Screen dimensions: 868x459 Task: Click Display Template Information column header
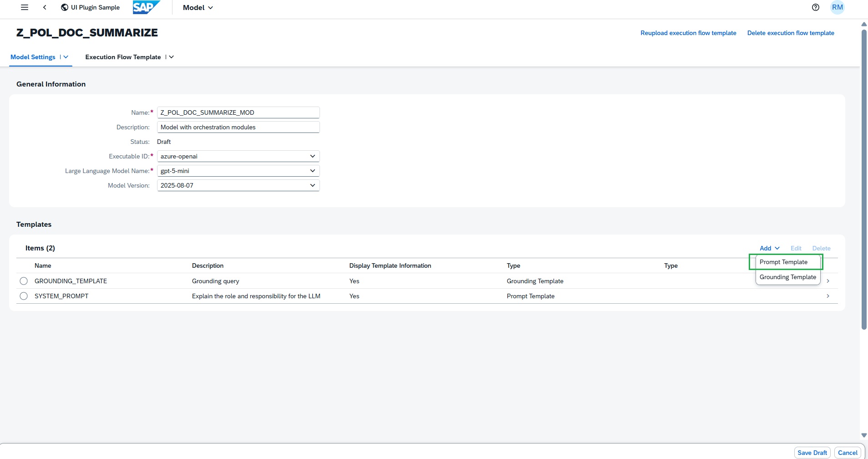390,265
